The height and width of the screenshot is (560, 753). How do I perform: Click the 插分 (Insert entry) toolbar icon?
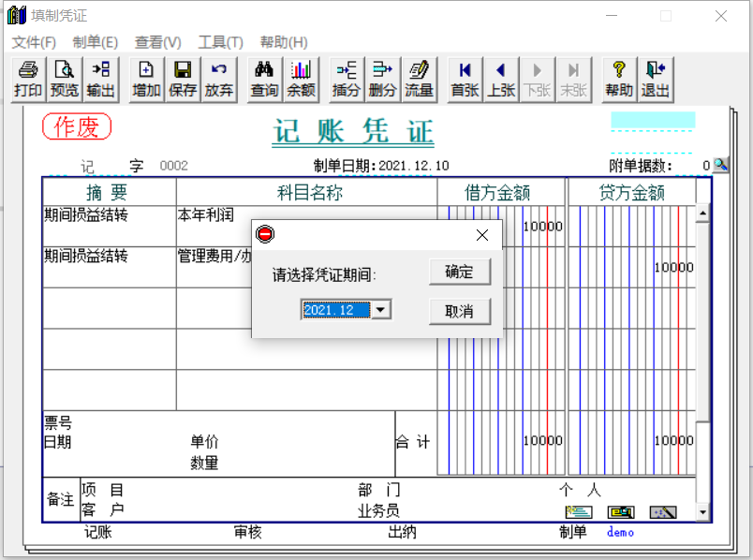pyautogui.click(x=347, y=79)
